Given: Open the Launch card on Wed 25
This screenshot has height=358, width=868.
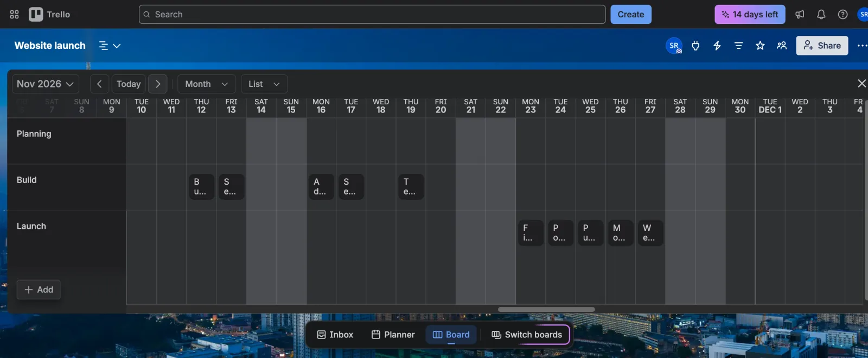Looking at the screenshot, I should pos(590,233).
